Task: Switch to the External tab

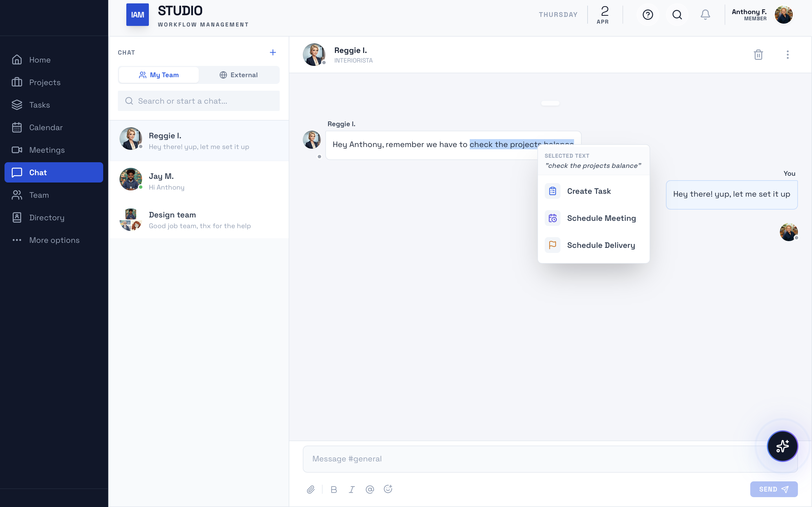Action: click(x=239, y=75)
